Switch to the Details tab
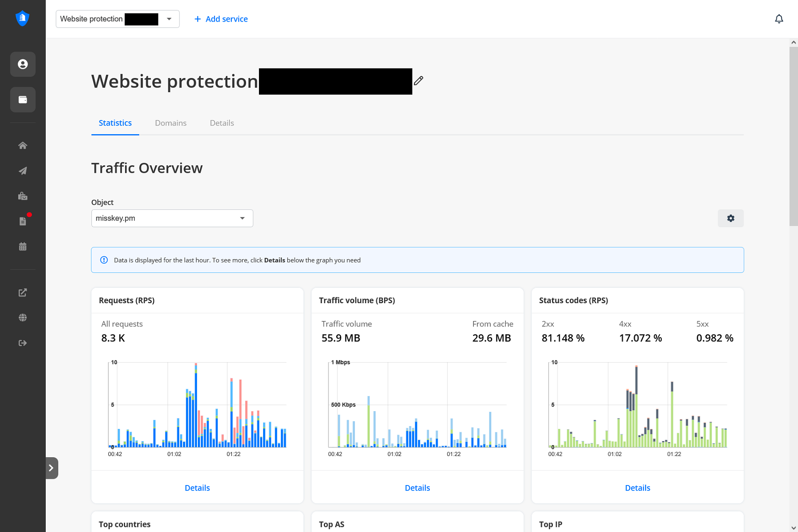Screen dimensions: 798x532 [x=222, y=123]
